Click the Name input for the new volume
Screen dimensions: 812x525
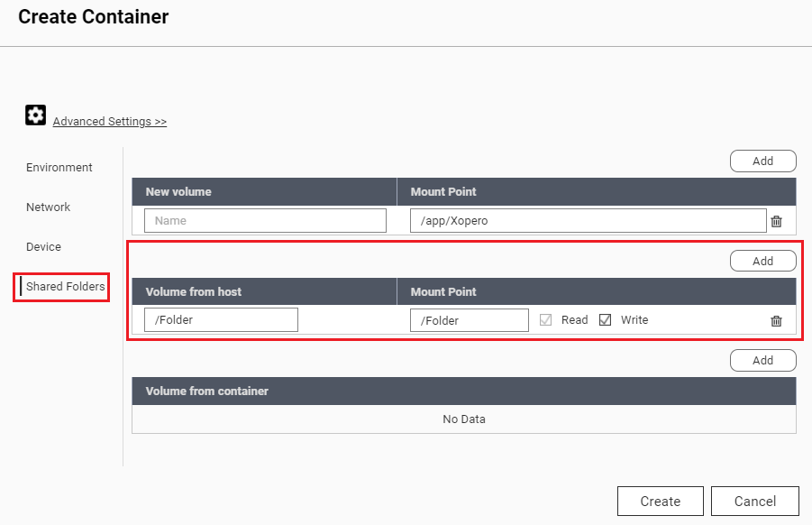click(265, 220)
